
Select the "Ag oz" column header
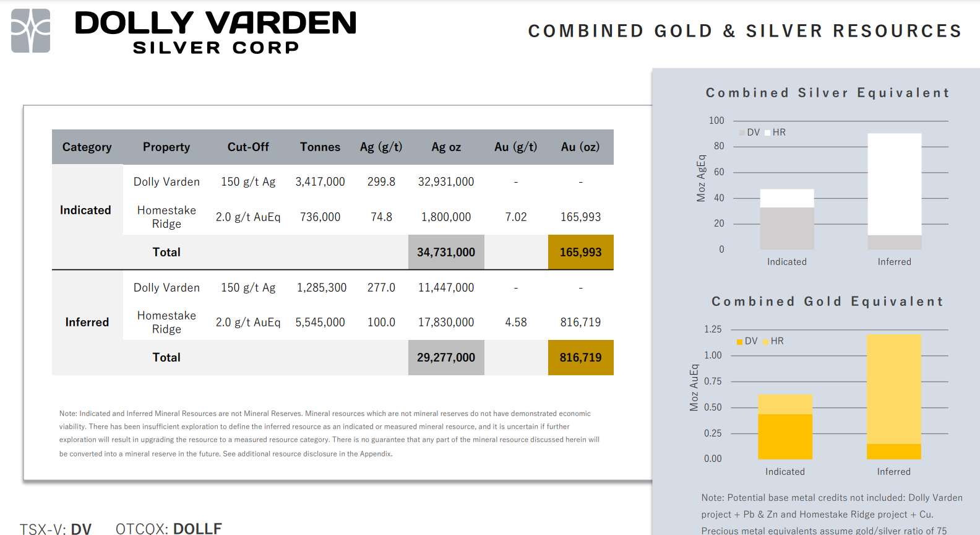[446, 147]
